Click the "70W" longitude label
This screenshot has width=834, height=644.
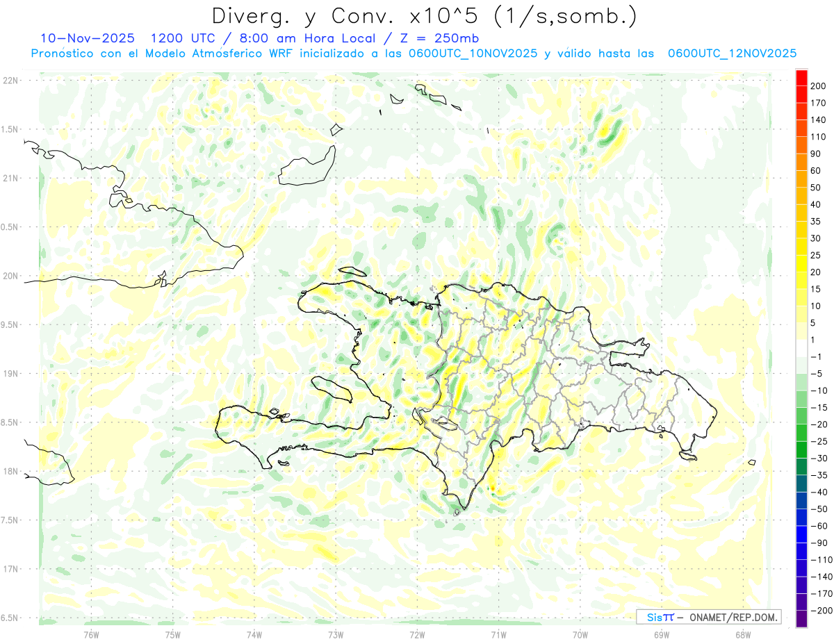pyautogui.click(x=580, y=634)
